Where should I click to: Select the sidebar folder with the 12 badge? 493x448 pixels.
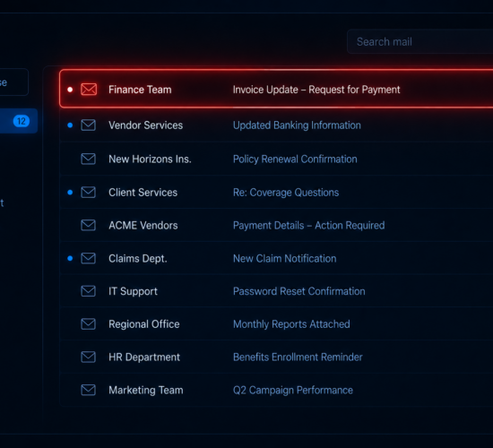pos(18,121)
